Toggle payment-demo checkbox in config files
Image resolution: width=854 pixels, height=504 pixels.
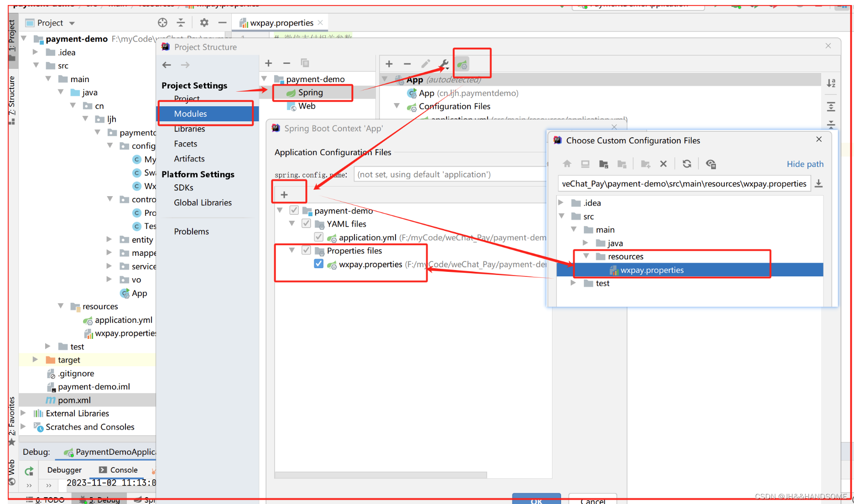tap(294, 210)
